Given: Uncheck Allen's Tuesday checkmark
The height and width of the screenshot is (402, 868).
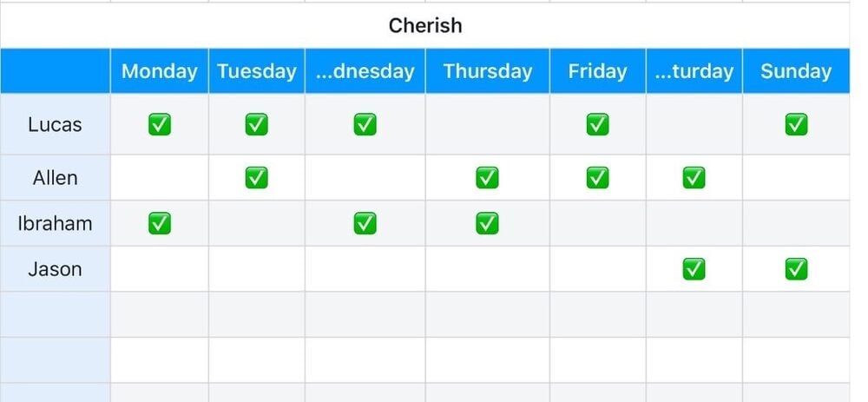Looking at the screenshot, I should coord(256,178).
